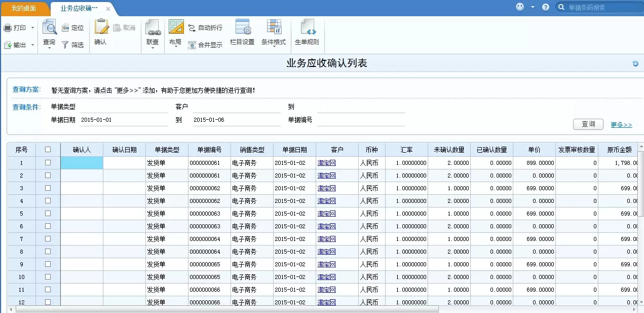Click start date field 2015-01-01
This screenshot has width=644, height=313.
coord(124,120)
